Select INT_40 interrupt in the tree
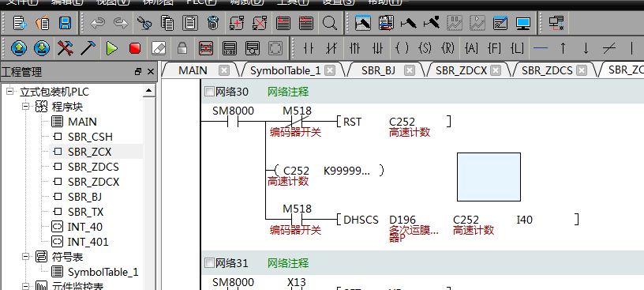The width and height of the screenshot is (644, 290). click(85, 227)
